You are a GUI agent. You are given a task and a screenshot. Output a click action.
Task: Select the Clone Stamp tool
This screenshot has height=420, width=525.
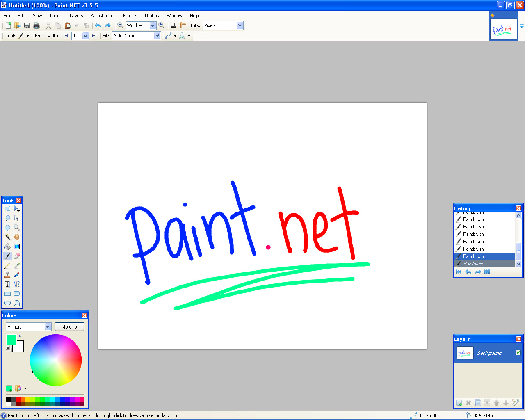(x=7, y=275)
